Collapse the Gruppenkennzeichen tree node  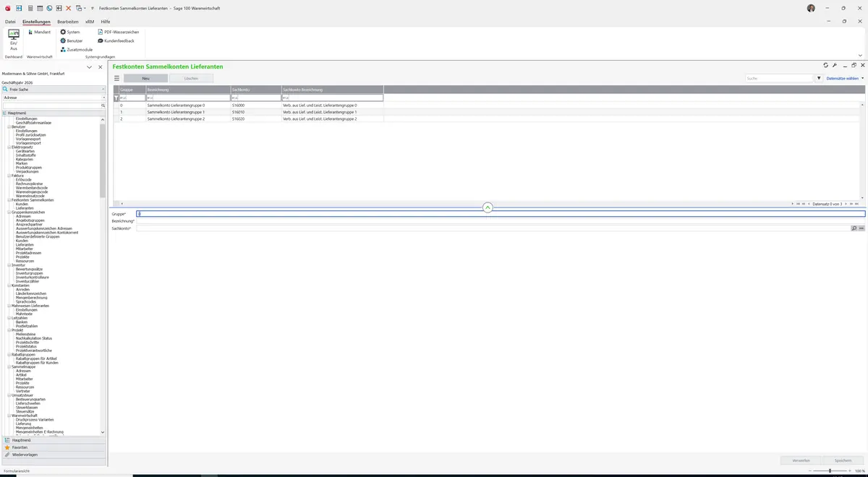9,212
